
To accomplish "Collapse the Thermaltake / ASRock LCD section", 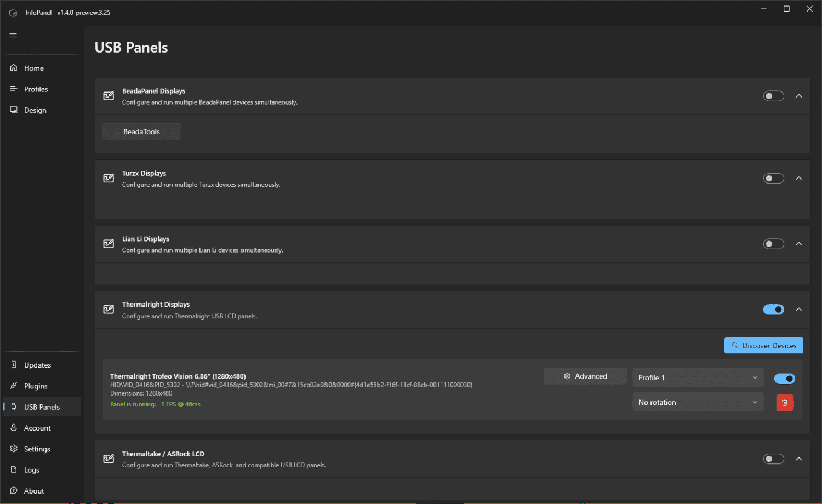I will click(799, 459).
